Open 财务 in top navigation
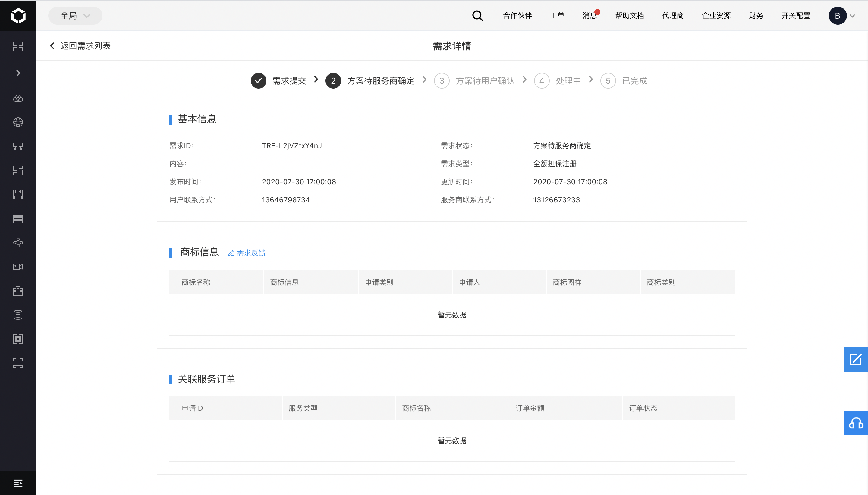868x495 pixels. tap(756, 16)
